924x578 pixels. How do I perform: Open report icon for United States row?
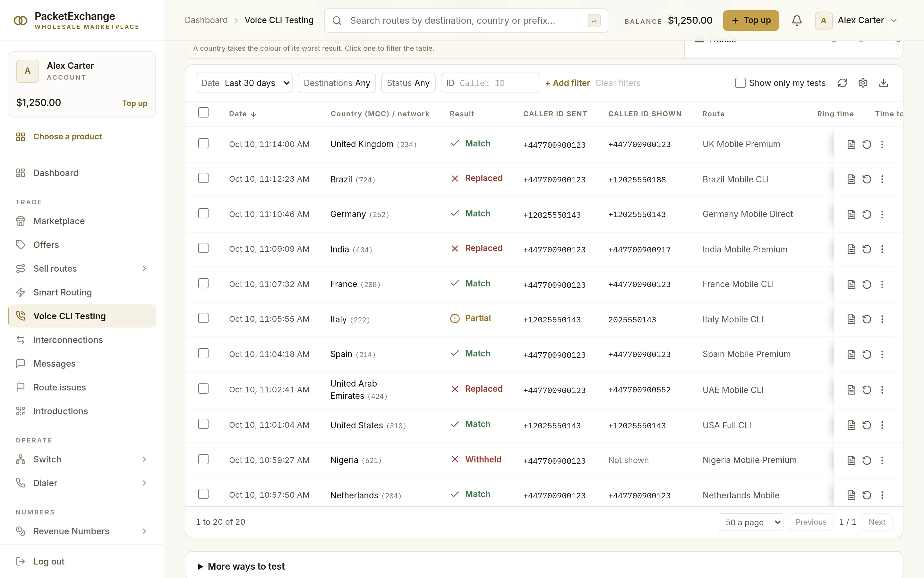tap(851, 425)
